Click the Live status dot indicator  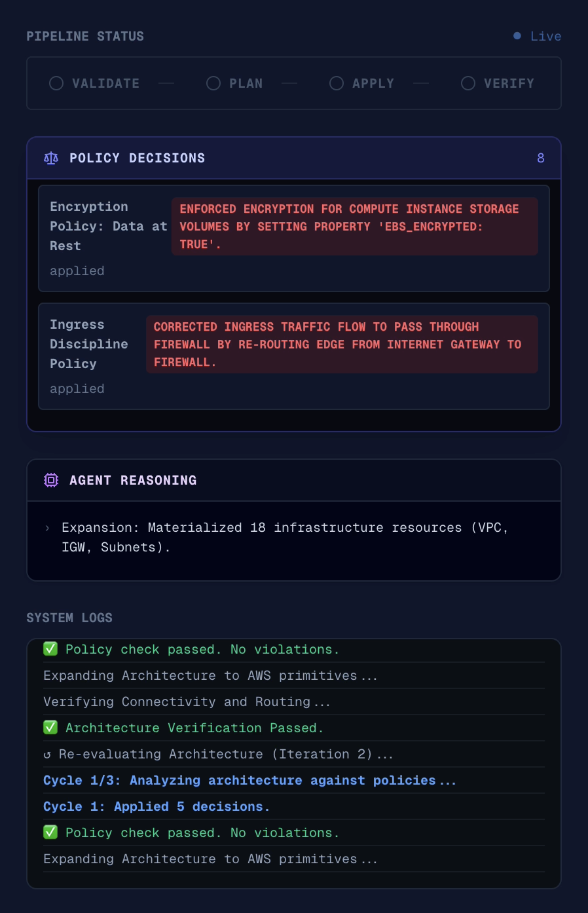517,36
